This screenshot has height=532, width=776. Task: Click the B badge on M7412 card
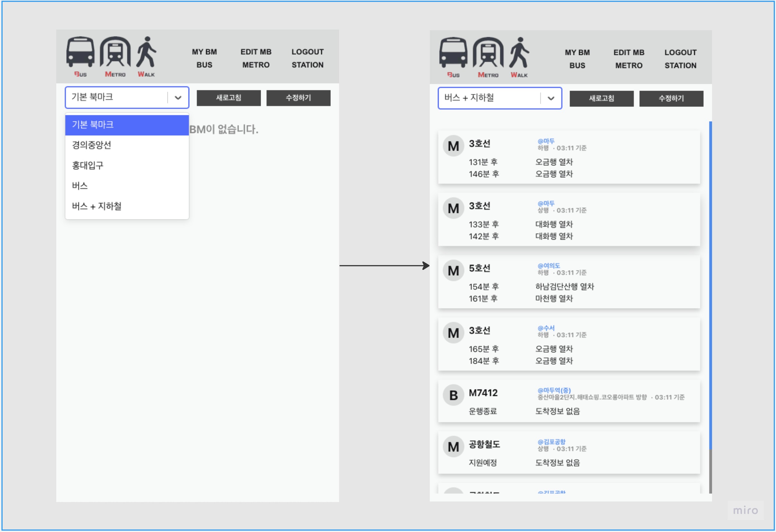pyautogui.click(x=453, y=395)
